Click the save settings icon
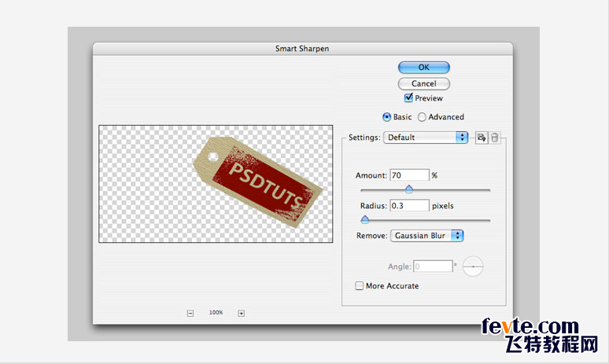The height and width of the screenshot is (364, 609). pos(482,138)
